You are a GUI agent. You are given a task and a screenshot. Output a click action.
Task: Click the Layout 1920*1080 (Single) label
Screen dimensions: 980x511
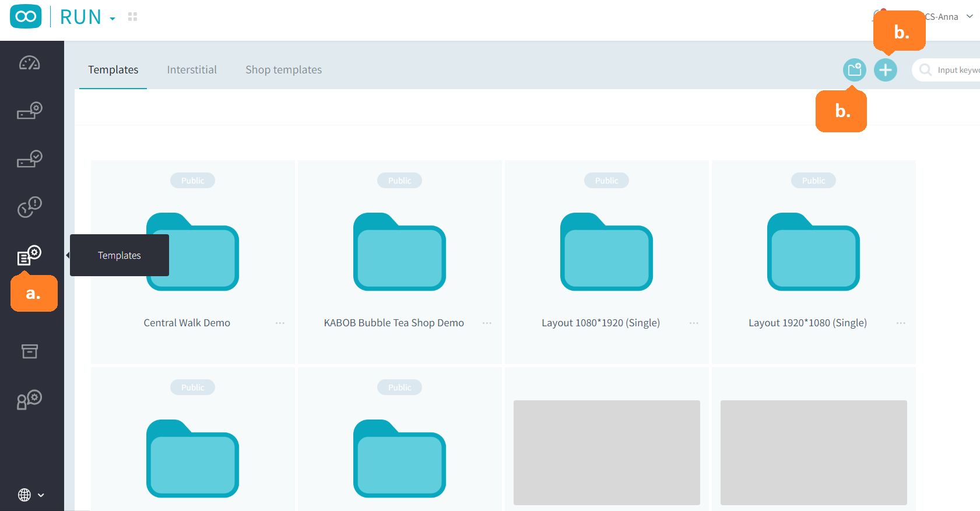pos(808,323)
